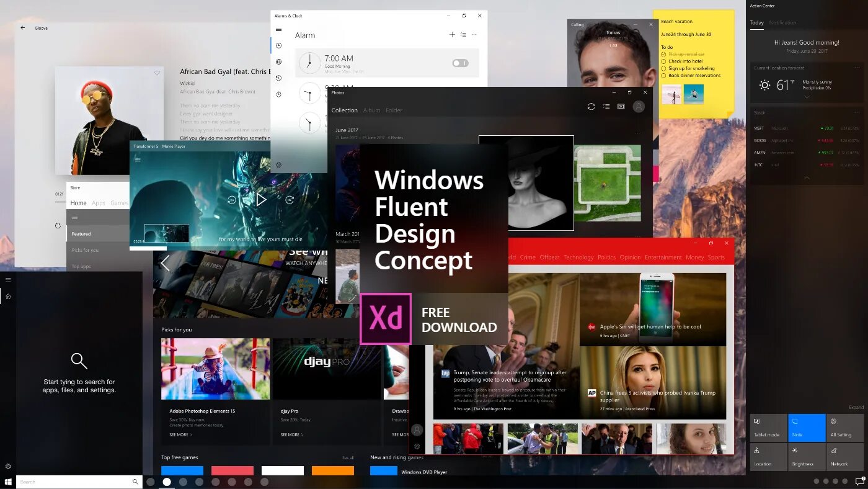This screenshot has height=489, width=868.
Task: Open the Stock card's ellipsis menu
Action: 857,113
